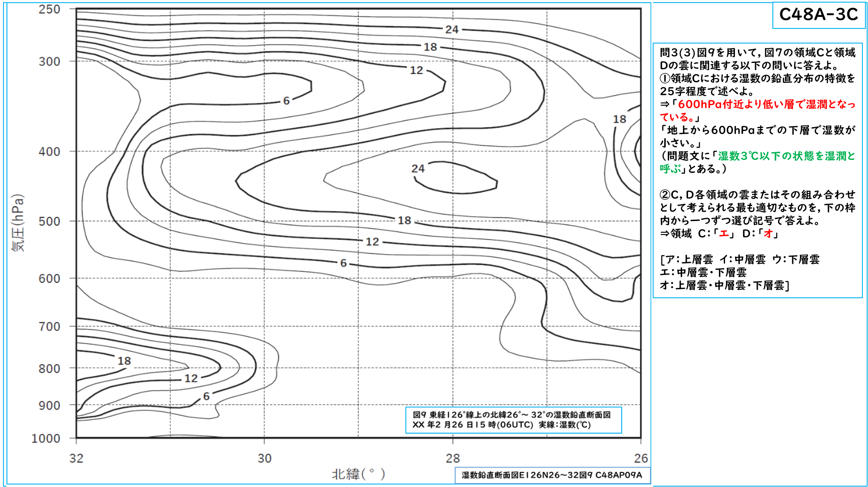This screenshot has width=868, height=487.
Task: Click the 気圧(hPa) y-axis title
Action: click(18, 222)
